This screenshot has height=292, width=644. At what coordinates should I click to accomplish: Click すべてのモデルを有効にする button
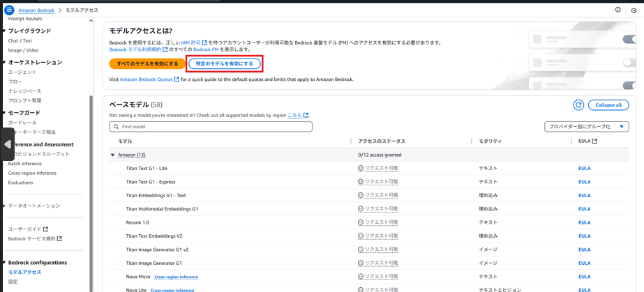pos(147,63)
